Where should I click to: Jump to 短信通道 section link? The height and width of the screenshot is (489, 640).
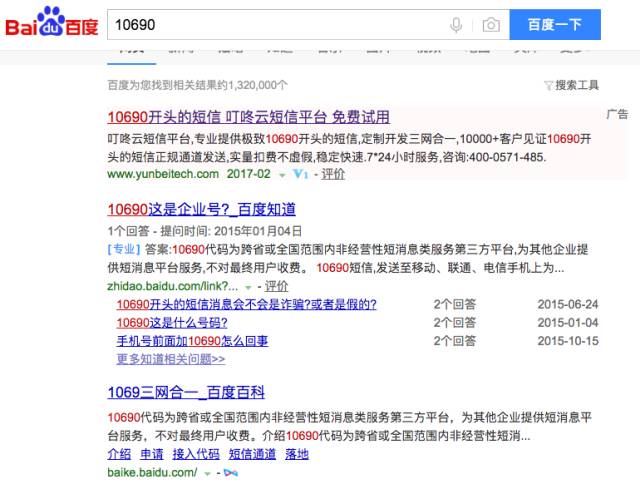coord(252,454)
